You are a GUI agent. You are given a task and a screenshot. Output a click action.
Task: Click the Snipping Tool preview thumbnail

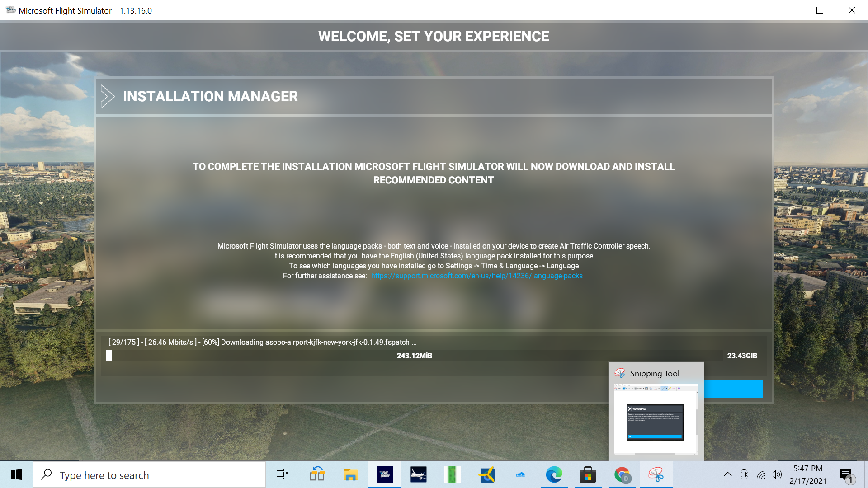click(x=656, y=419)
